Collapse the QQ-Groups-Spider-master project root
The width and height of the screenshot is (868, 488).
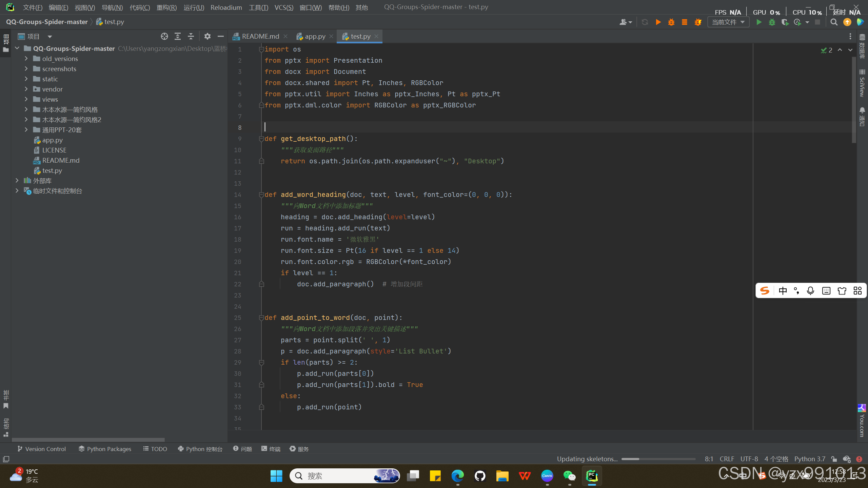[x=17, y=48]
